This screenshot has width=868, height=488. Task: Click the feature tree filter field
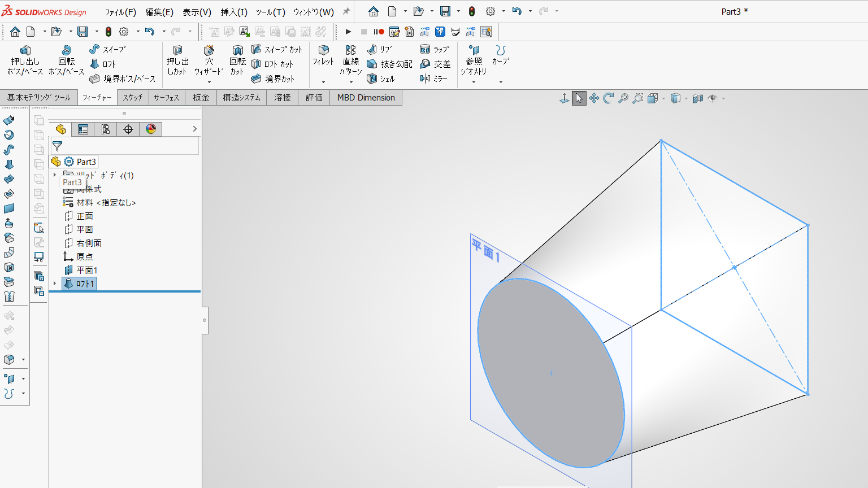point(124,146)
